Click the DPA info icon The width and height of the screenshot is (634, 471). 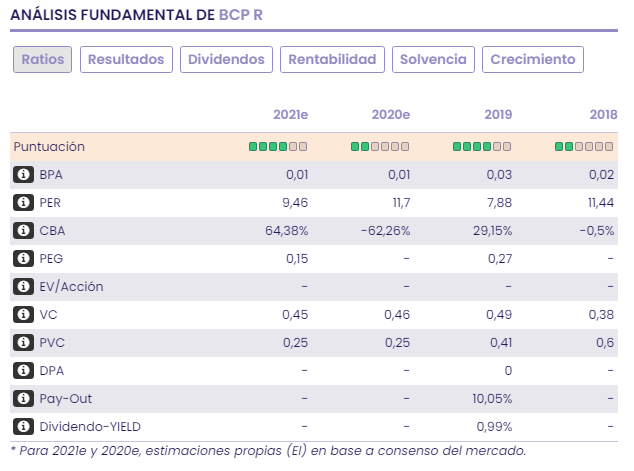click(23, 371)
